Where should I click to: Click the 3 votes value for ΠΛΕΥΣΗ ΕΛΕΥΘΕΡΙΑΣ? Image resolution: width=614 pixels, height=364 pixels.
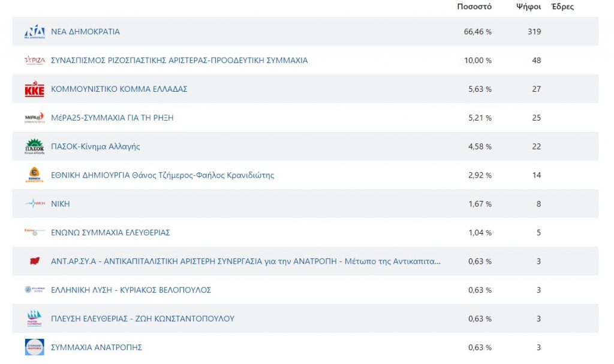tap(539, 318)
